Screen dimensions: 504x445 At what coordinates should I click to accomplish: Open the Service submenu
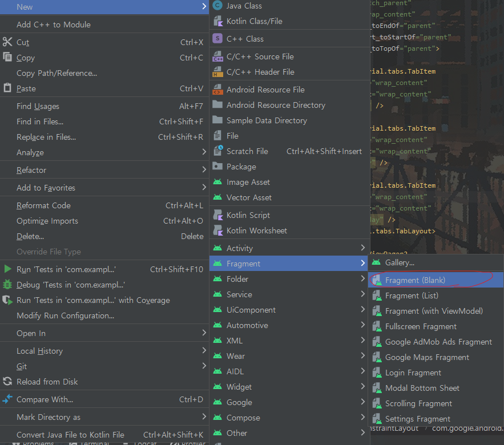[289, 294]
